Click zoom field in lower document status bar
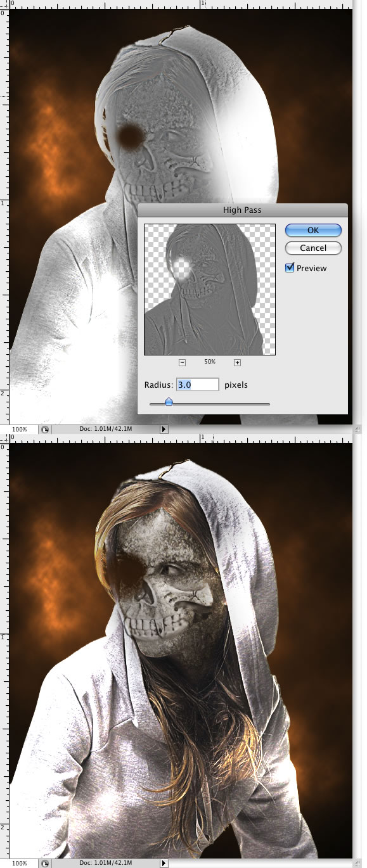Viewport: 367px width, 868px height. (20, 863)
